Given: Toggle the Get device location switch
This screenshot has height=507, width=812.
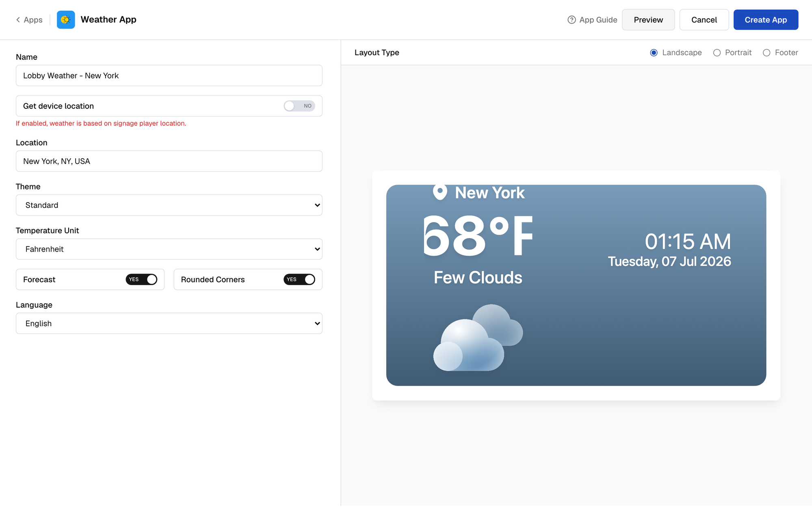Looking at the screenshot, I should (299, 106).
